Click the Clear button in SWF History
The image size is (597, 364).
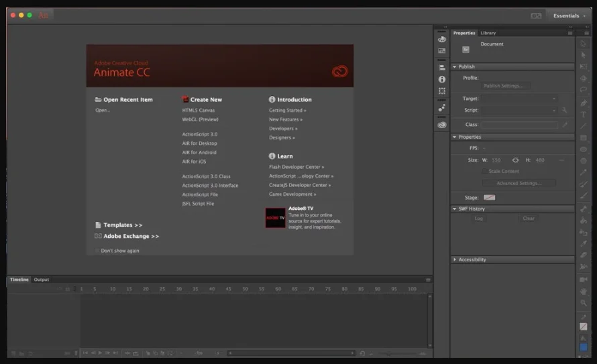coord(529,219)
